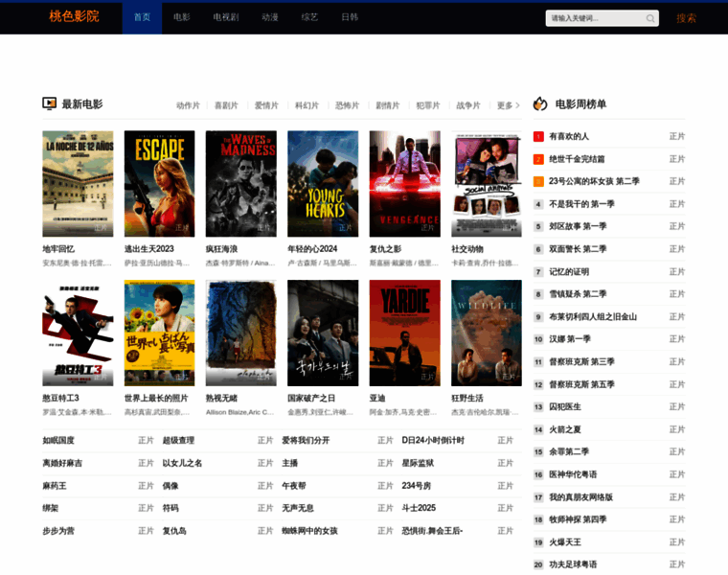This screenshot has width=728, height=575.
Task: Filter by 犯罪片 category
Action: pyautogui.click(x=428, y=105)
